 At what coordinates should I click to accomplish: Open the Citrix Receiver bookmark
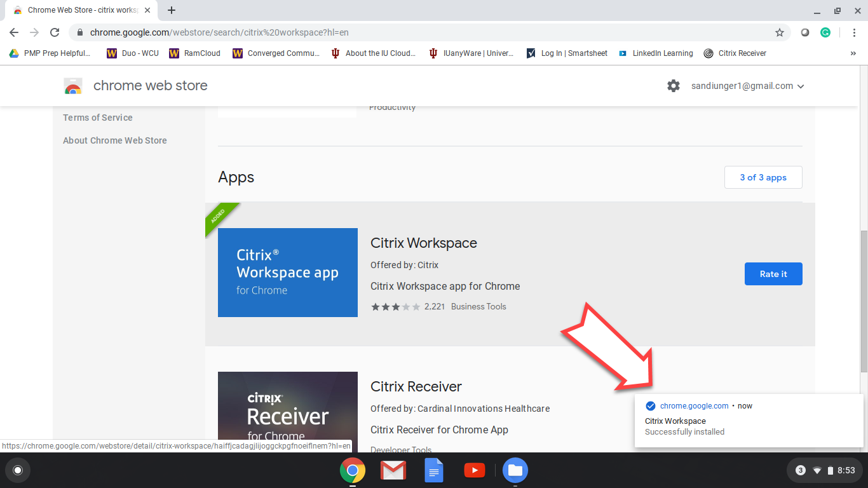(x=735, y=53)
